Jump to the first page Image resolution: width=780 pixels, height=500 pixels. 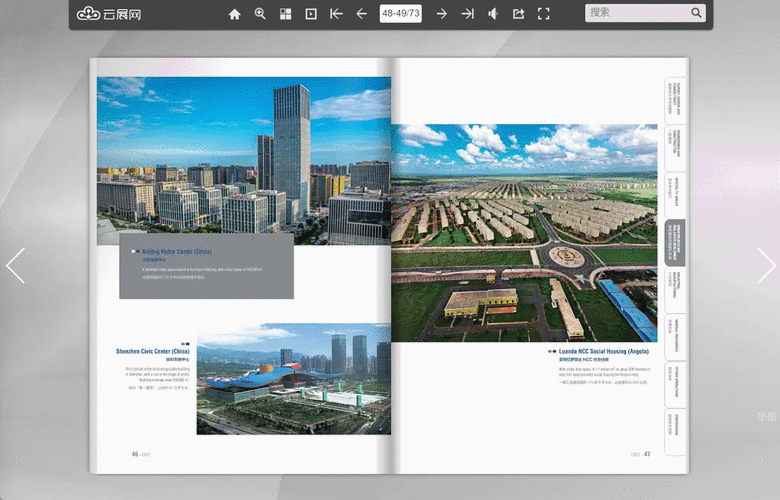(x=336, y=14)
